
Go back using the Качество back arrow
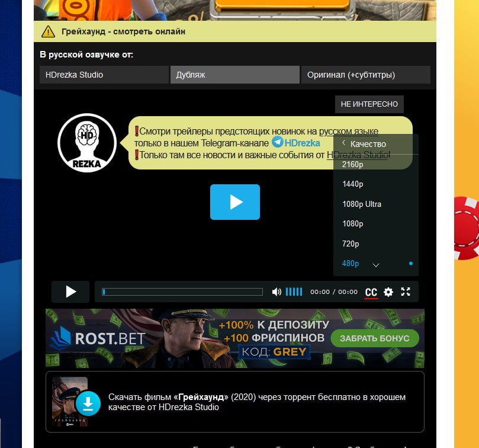coord(343,143)
